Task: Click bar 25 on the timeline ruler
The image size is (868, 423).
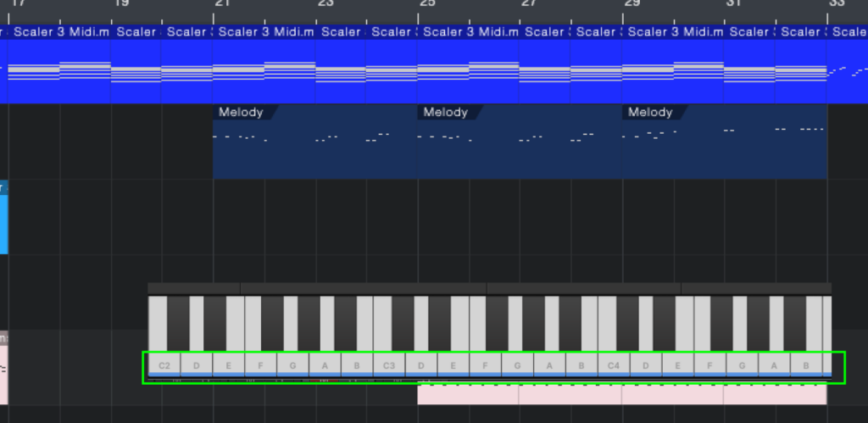Action: point(426,4)
